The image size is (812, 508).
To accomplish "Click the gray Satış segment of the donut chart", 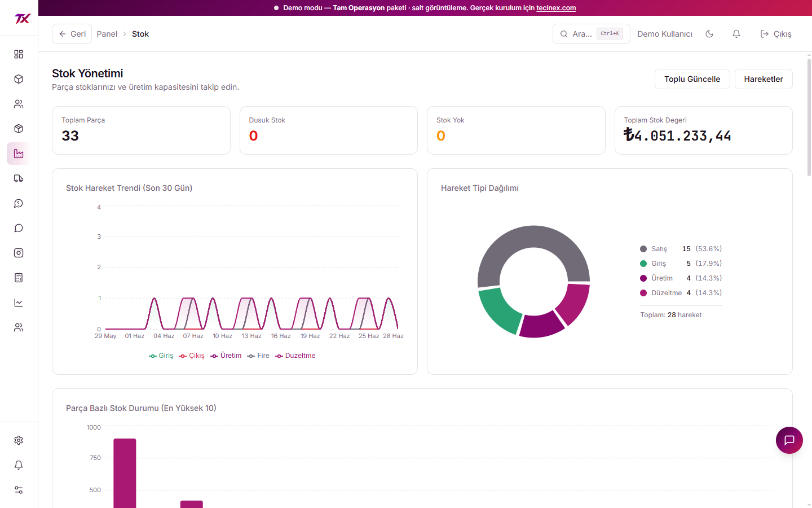I will tap(533, 237).
